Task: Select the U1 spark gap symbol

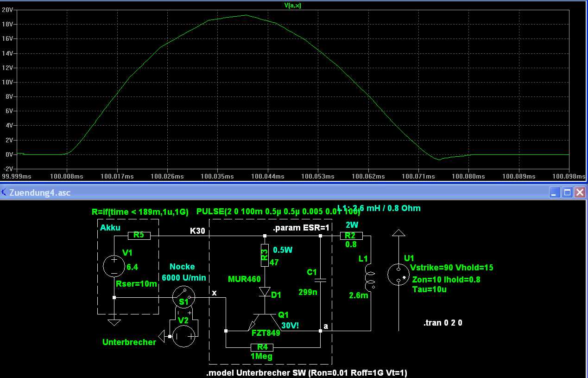Action: (398, 275)
